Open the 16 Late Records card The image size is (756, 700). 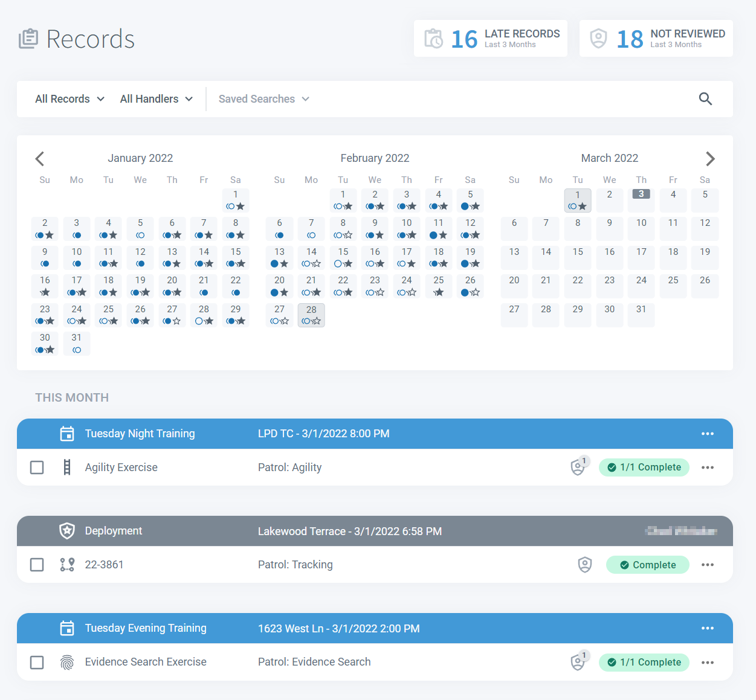pos(491,39)
